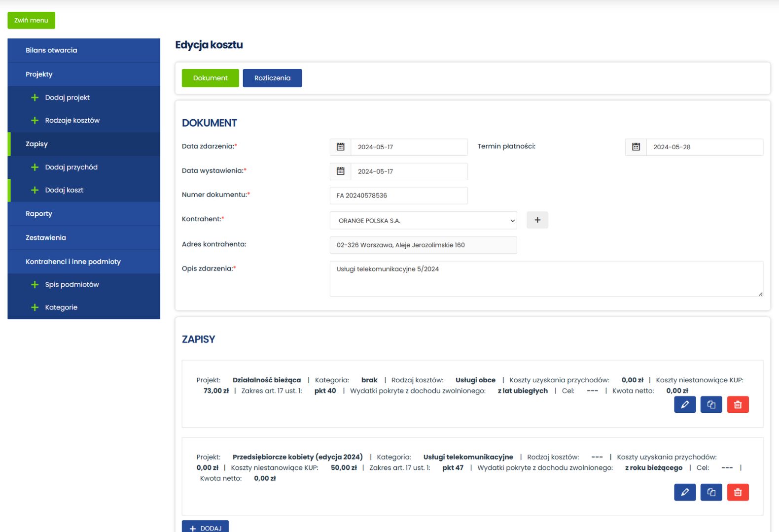The height and width of the screenshot is (532, 779).
Task: Add new kontrahent with plus button
Action: point(537,220)
